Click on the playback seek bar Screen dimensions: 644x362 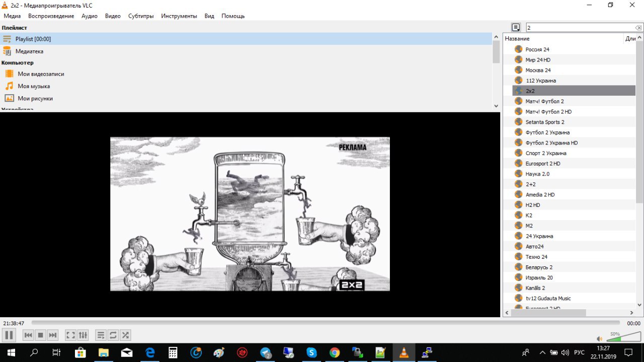[326, 323]
